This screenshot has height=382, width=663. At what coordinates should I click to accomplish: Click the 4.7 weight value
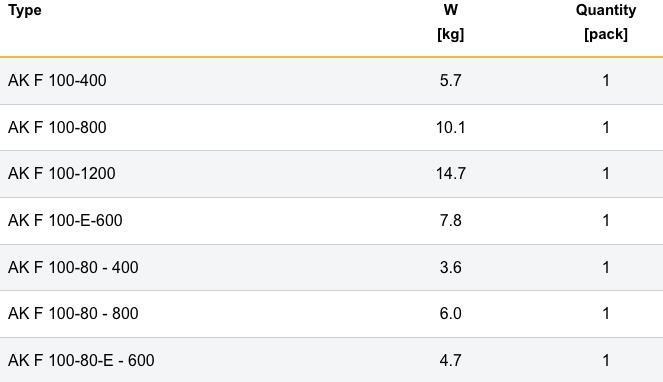point(450,360)
